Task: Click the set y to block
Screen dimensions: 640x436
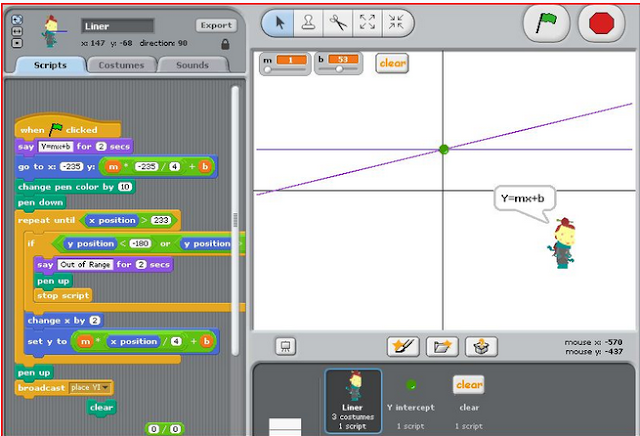Action: click(122, 341)
